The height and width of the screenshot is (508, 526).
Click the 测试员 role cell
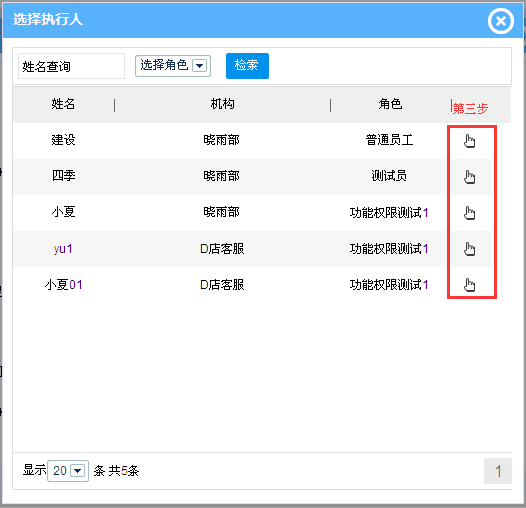pos(389,176)
